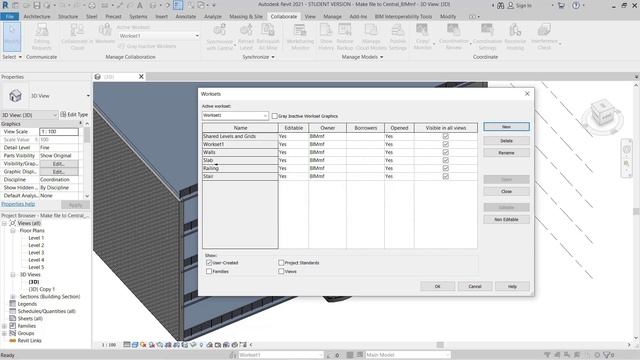Click the Revit application R logo
Screen dimensions: 640x360
tap(5, 5)
